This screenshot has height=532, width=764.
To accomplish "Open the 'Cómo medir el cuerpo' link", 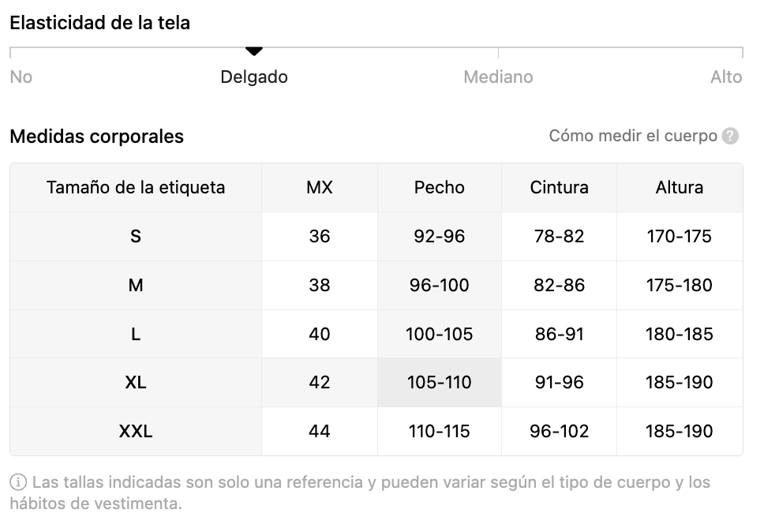I will pos(633,136).
